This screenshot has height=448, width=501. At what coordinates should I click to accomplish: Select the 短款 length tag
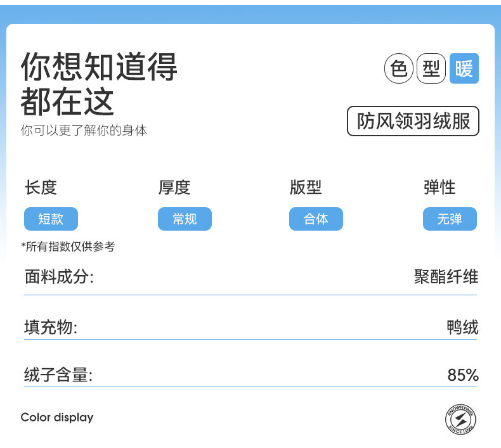point(51,219)
